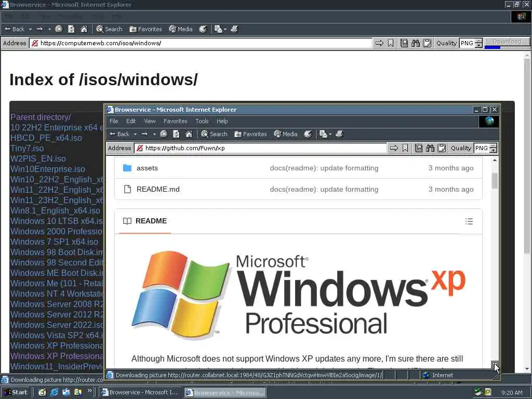Click Refresh icon in front GitHub window toolbar
Image resolution: width=532 pixels, height=399 pixels.
[176, 134]
